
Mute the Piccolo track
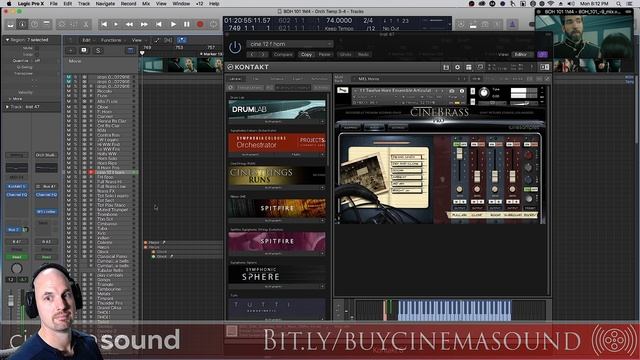click(x=69, y=91)
